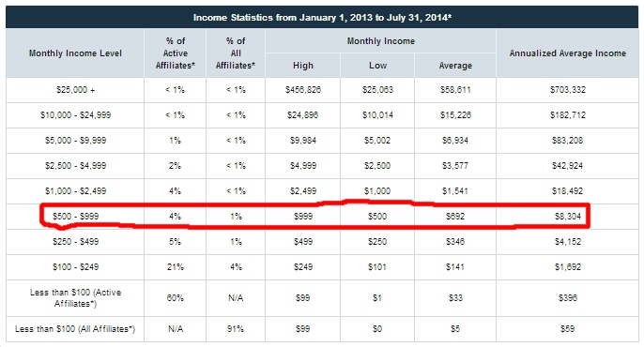
Task: Select the $25,000 + income level row
Action: 322,90
